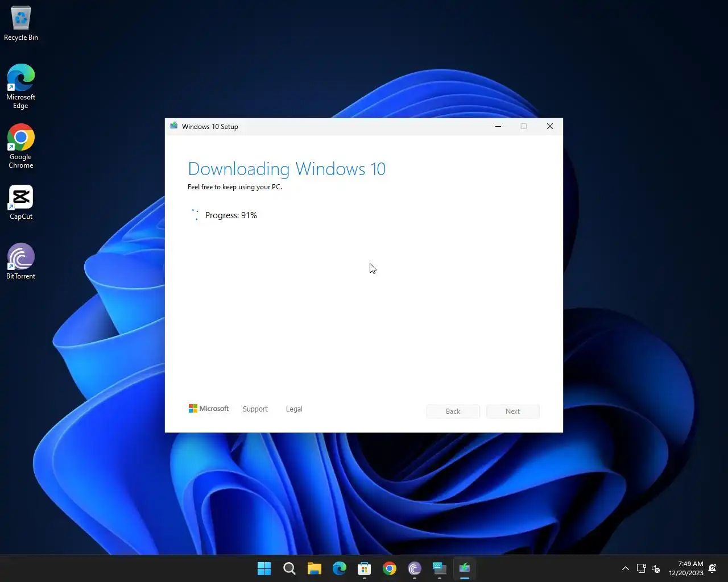Switch to BitTorrent in the taskbar
Image resolution: width=728 pixels, height=582 pixels.
pyautogui.click(x=415, y=568)
